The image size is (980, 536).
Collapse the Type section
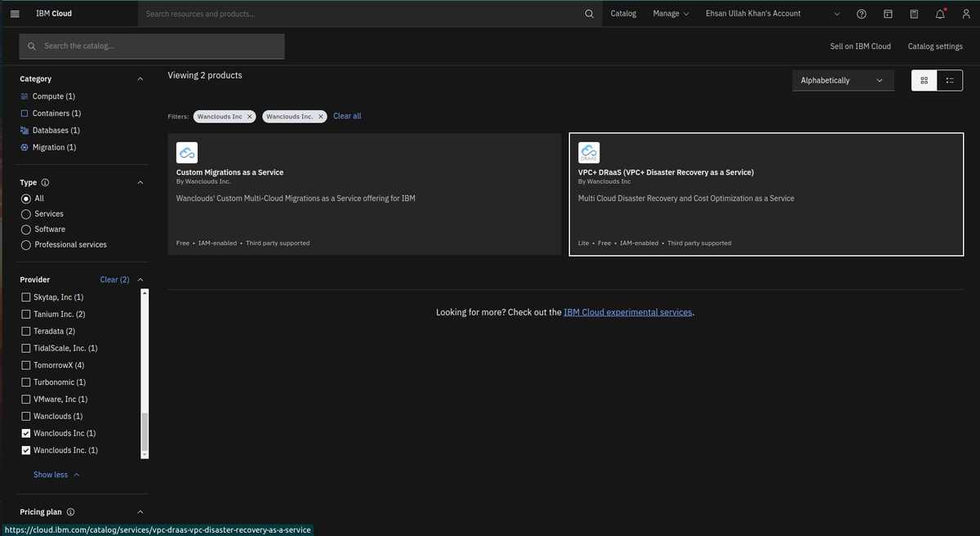click(140, 182)
